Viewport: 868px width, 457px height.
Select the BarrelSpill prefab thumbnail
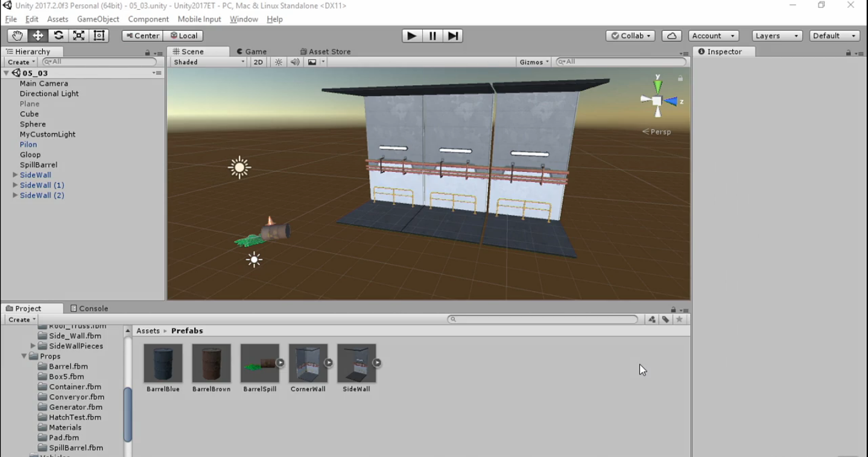coord(259,364)
